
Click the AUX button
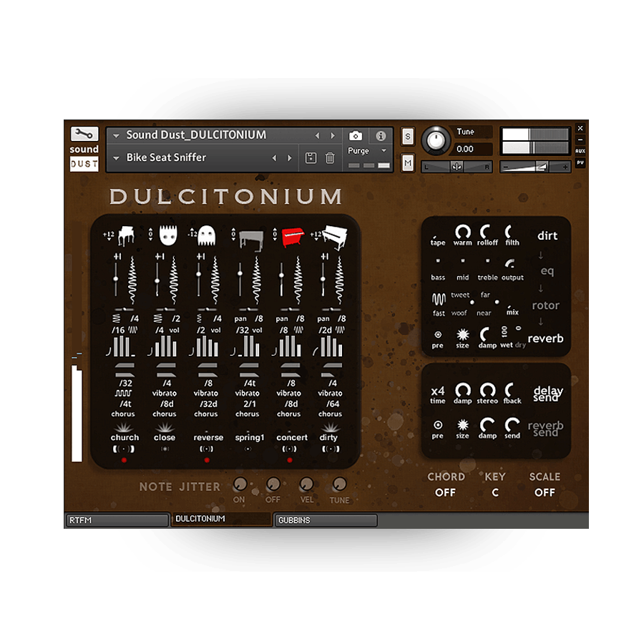coord(580,151)
